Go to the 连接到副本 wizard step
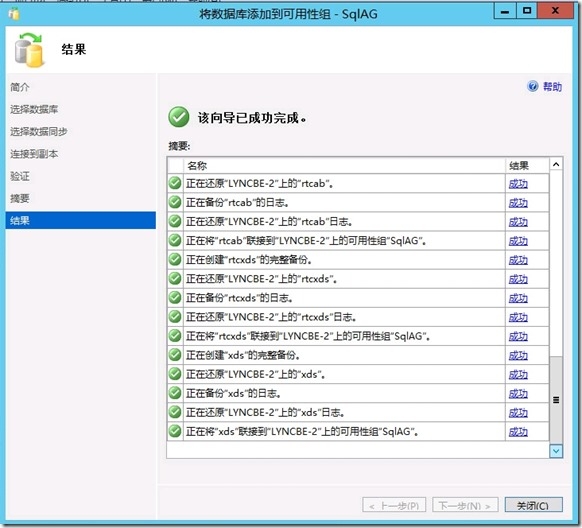The height and width of the screenshot is (528, 582). [34, 154]
